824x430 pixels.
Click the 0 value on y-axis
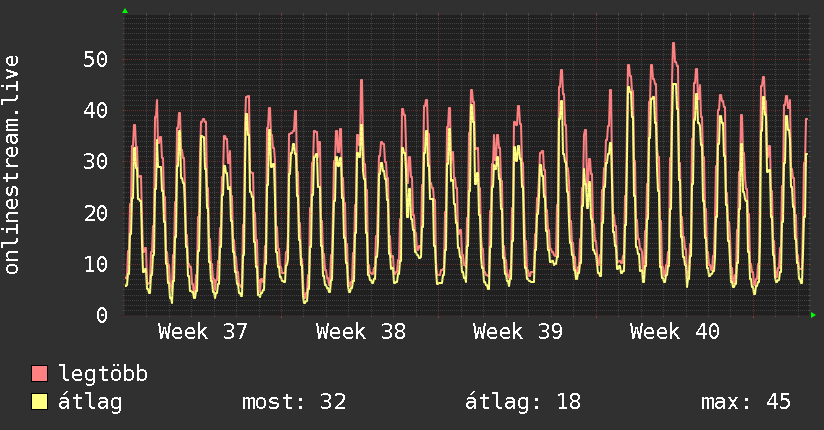pyautogui.click(x=102, y=315)
